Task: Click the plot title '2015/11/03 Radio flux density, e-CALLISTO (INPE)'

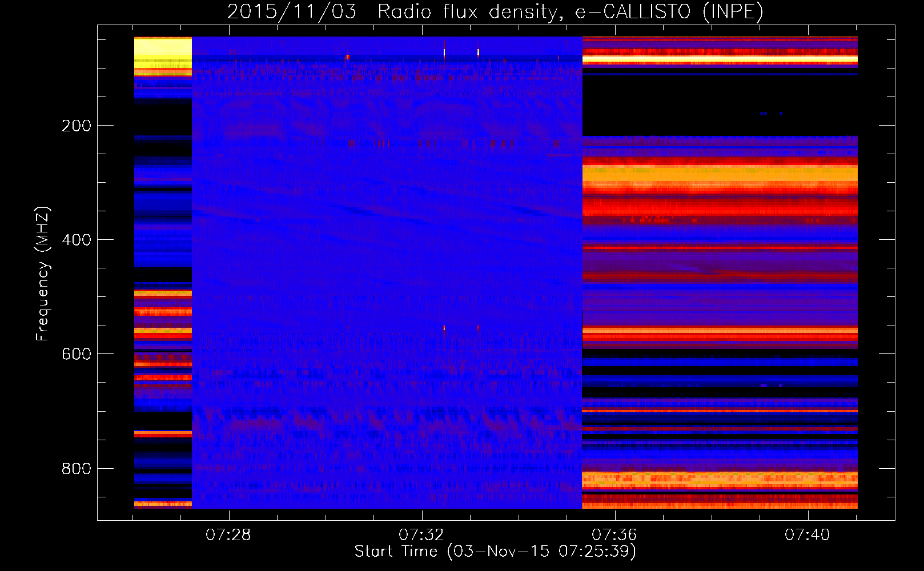Action: pyautogui.click(x=495, y=11)
